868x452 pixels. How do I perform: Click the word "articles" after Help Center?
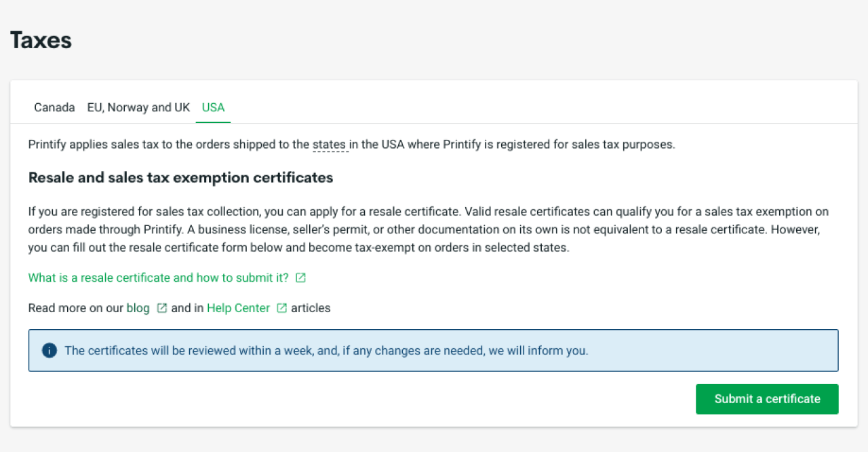pos(311,308)
